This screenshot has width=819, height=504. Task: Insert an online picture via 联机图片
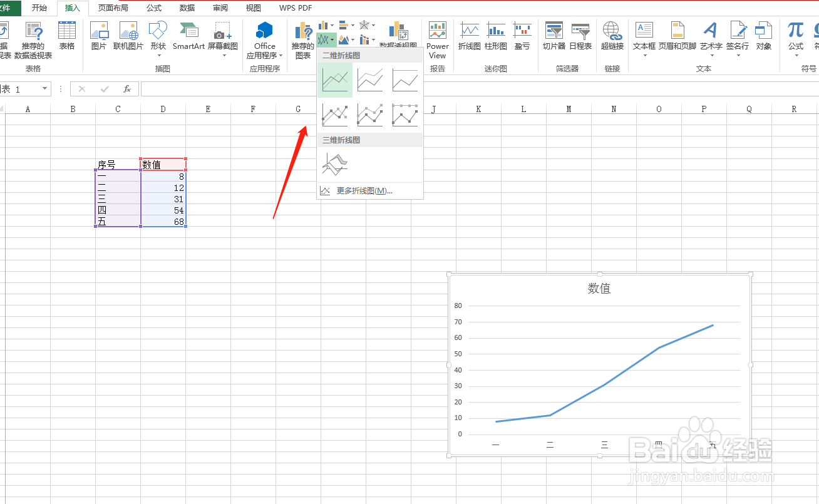click(128, 36)
